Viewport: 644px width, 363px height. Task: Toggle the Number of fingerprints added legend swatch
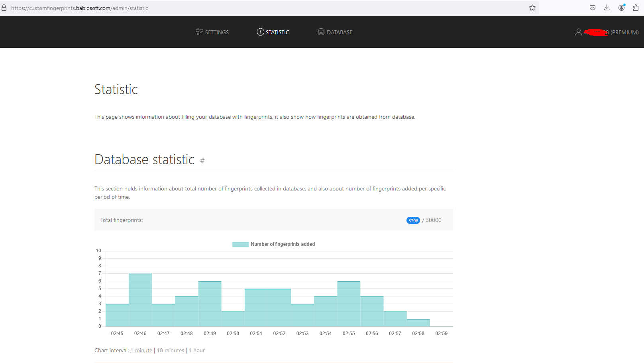(240, 244)
